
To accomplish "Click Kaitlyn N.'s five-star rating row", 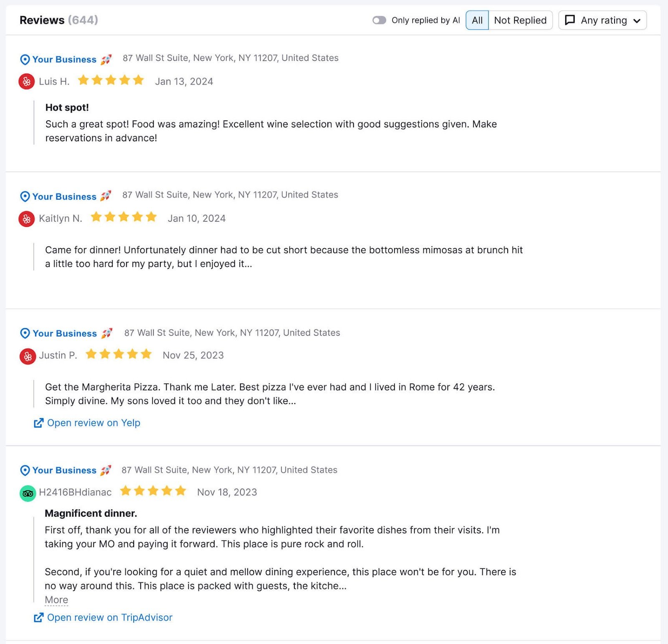I will point(124,217).
